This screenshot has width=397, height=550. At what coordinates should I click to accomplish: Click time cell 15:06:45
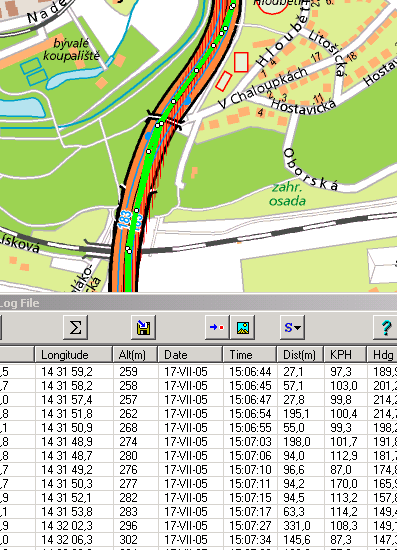tap(250, 385)
